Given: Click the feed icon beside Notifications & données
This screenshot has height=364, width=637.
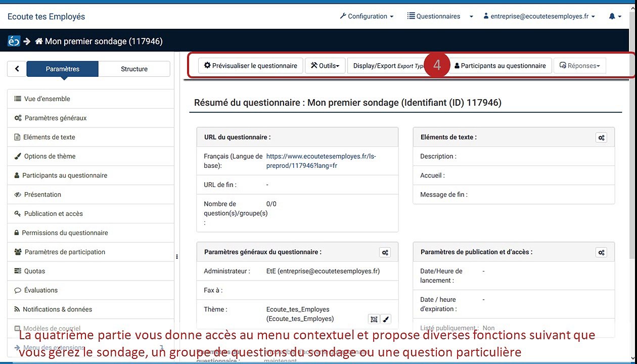Looking at the screenshot, I should [x=17, y=309].
